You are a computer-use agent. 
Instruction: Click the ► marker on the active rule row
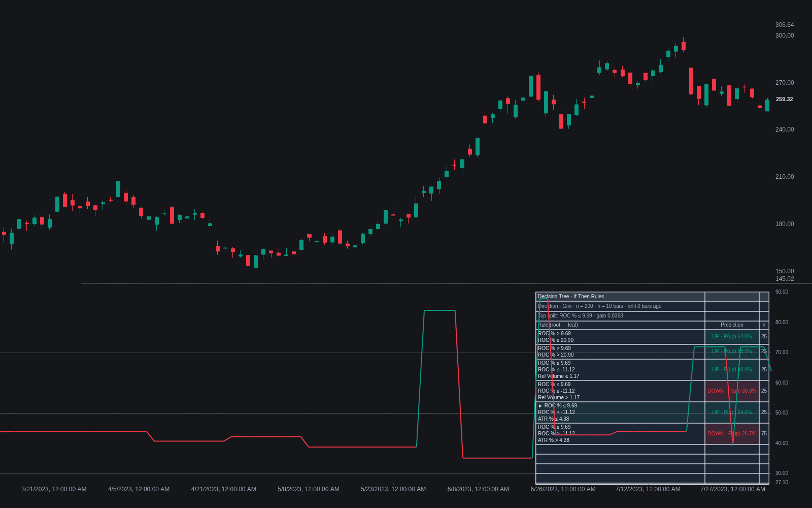[540, 406]
